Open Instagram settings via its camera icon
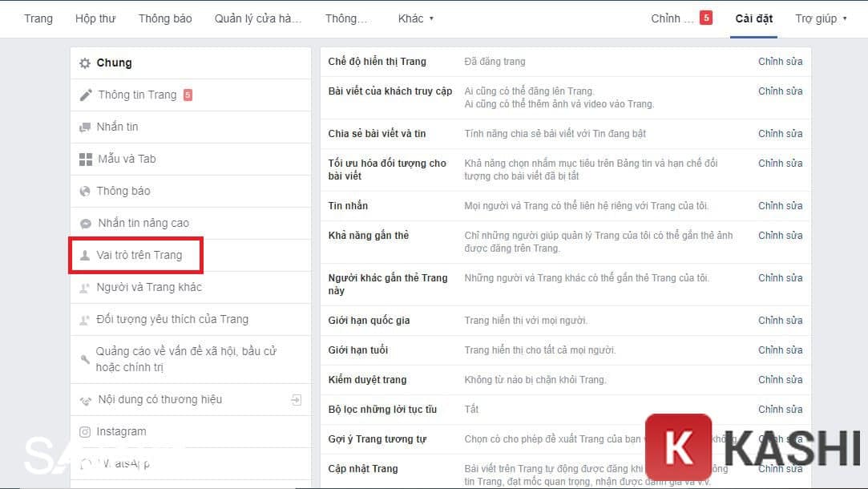Screen dimensions: 868x489 [x=86, y=431]
